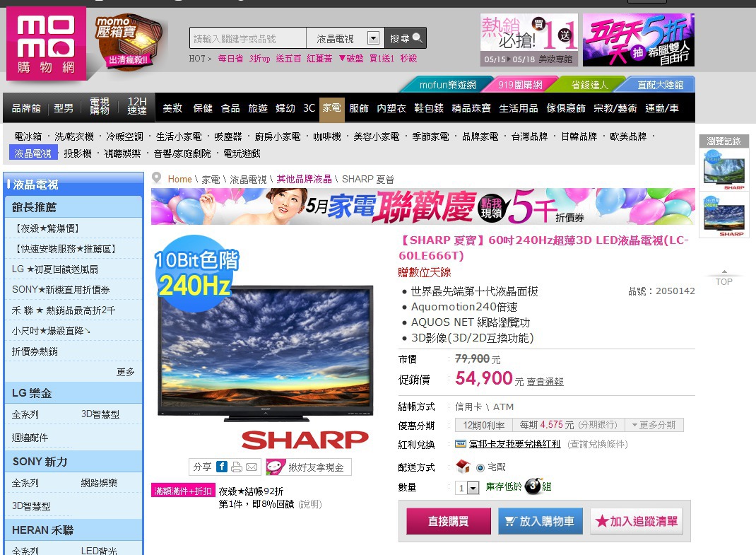
Task: Open the 五天5折 希臘雙人自由行 banner
Action: tap(638, 40)
